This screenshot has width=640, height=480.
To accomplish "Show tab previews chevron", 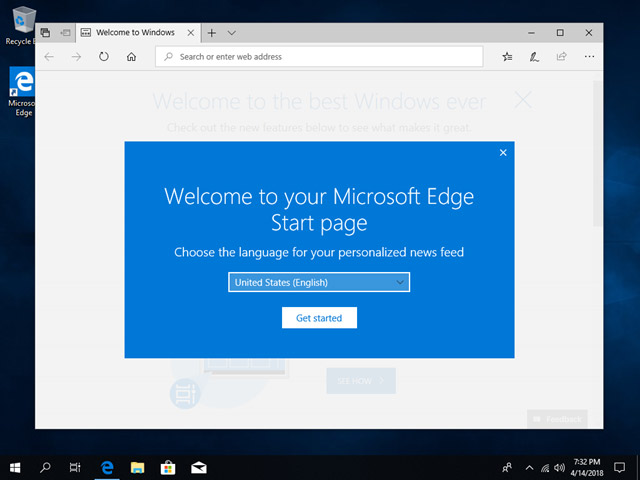I will (x=231, y=33).
